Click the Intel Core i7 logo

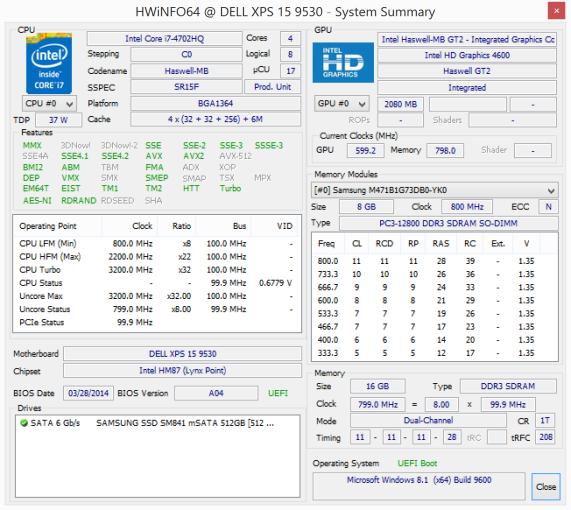pos(49,63)
